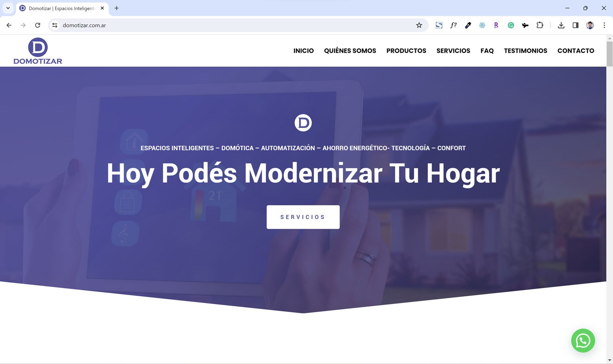View site information in address bar
The image size is (613, 364).
pos(55,25)
